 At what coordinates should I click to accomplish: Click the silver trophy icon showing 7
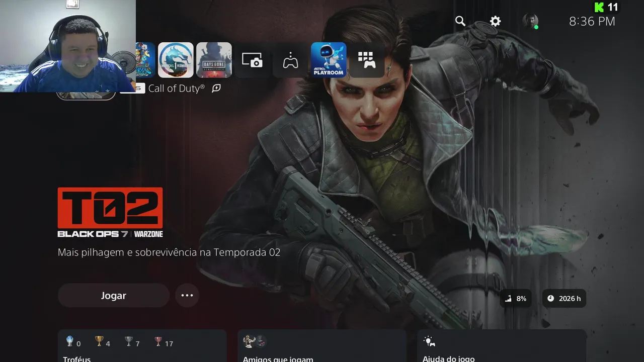pyautogui.click(x=132, y=342)
